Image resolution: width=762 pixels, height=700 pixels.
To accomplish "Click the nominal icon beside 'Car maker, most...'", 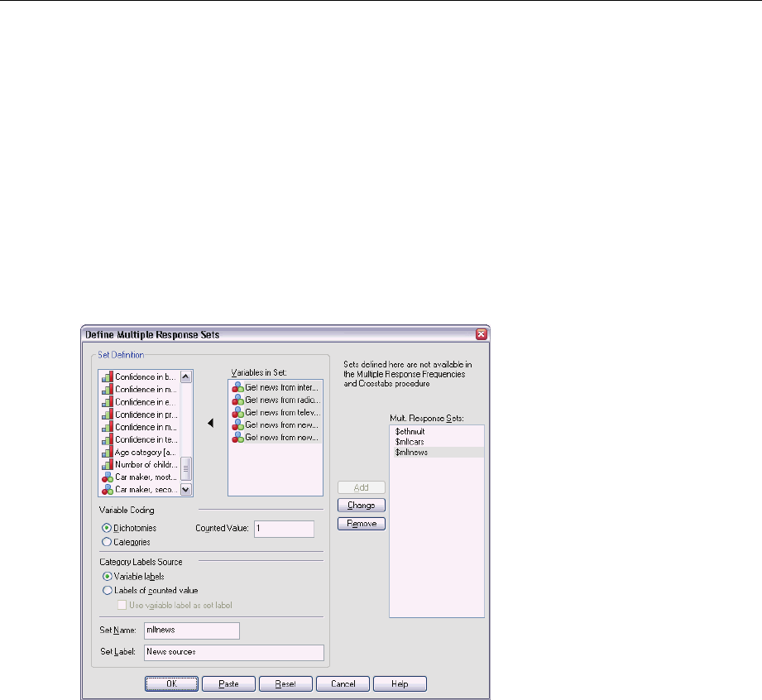I will coord(108,477).
